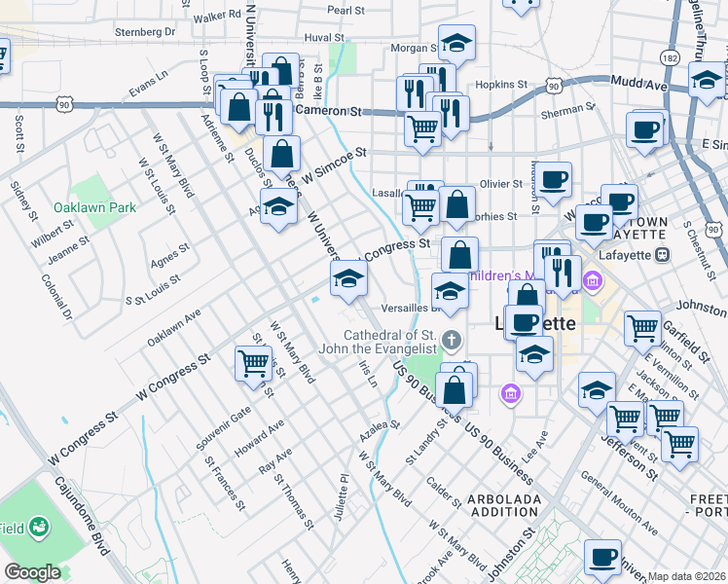
Task: Click the Map data ©2026 attribution
Action: tap(687, 577)
